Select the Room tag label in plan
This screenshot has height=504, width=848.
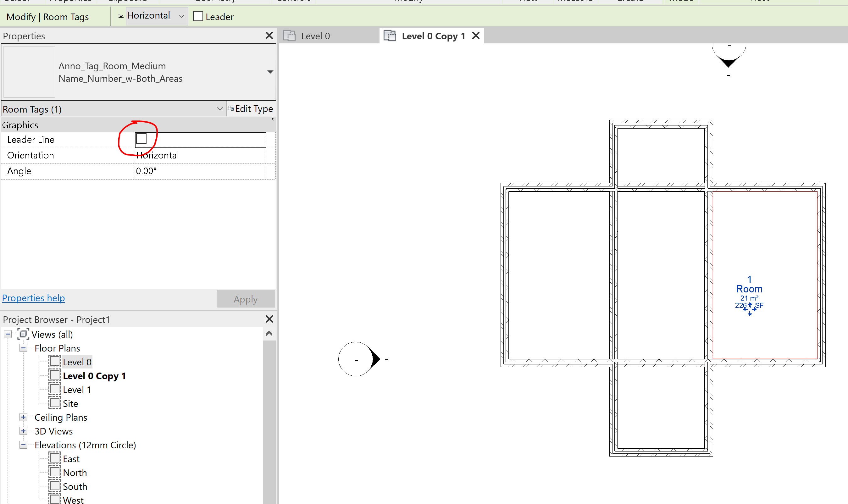(x=749, y=289)
